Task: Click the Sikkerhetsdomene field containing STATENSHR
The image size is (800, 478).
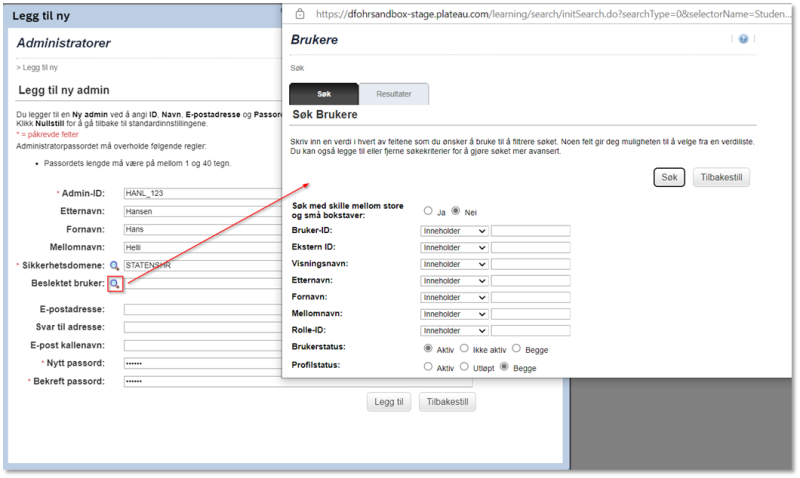Action: (x=203, y=265)
